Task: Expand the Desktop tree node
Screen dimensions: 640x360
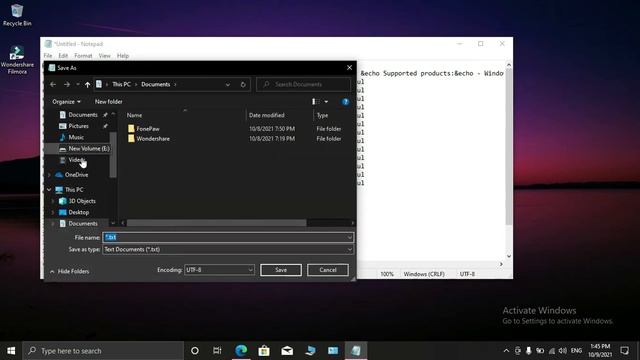Action: 53,213
